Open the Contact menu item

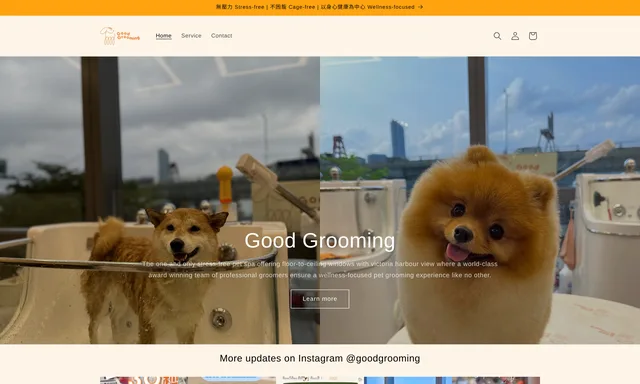pos(222,36)
